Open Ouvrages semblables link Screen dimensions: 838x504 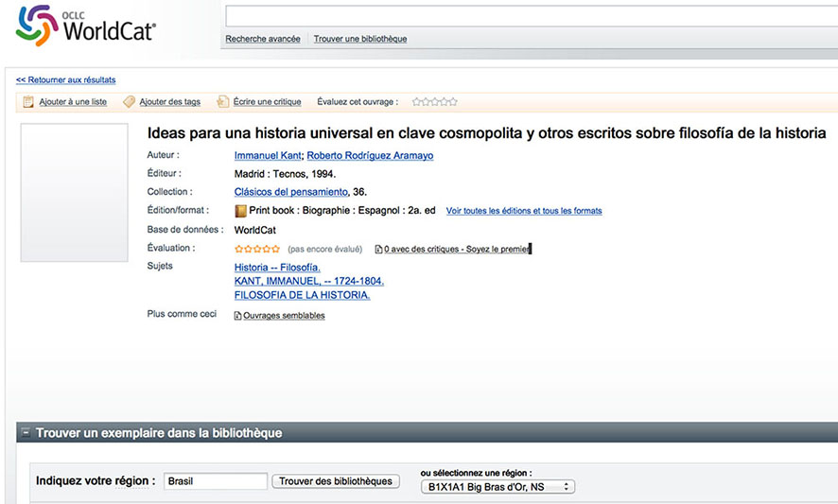pyautogui.click(x=284, y=316)
